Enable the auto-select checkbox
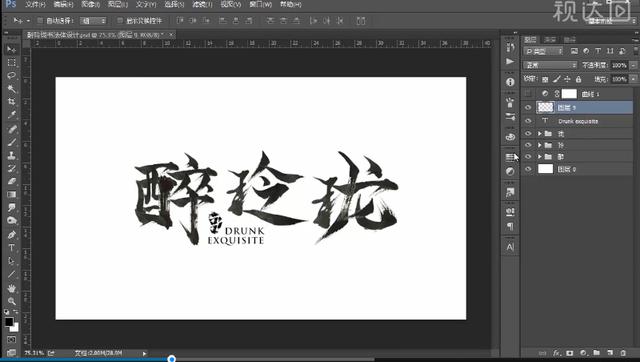 [40, 20]
